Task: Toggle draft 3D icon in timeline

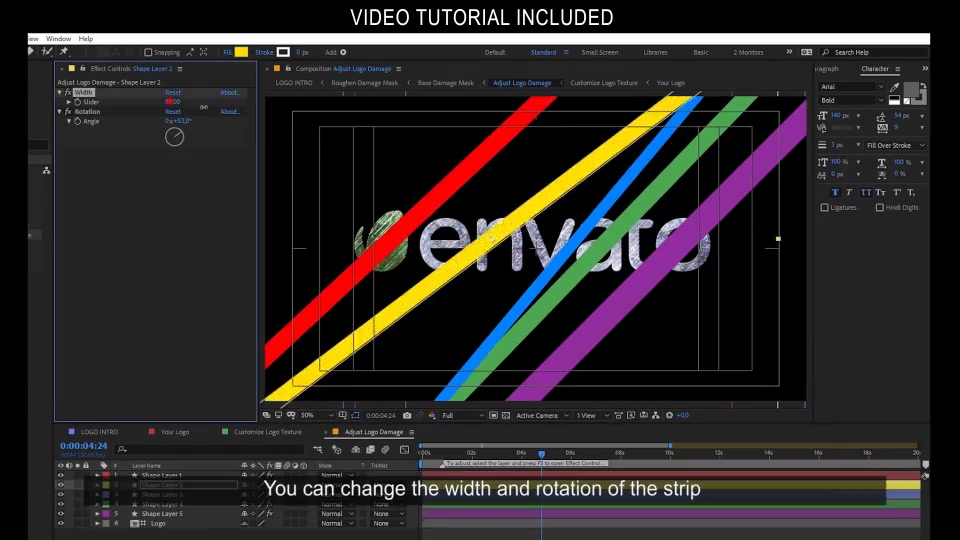Action: click(x=337, y=449)
